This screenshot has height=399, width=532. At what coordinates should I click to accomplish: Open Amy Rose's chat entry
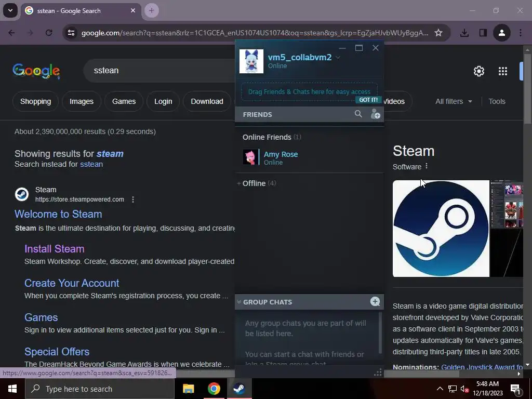click(x=309, y=158)
